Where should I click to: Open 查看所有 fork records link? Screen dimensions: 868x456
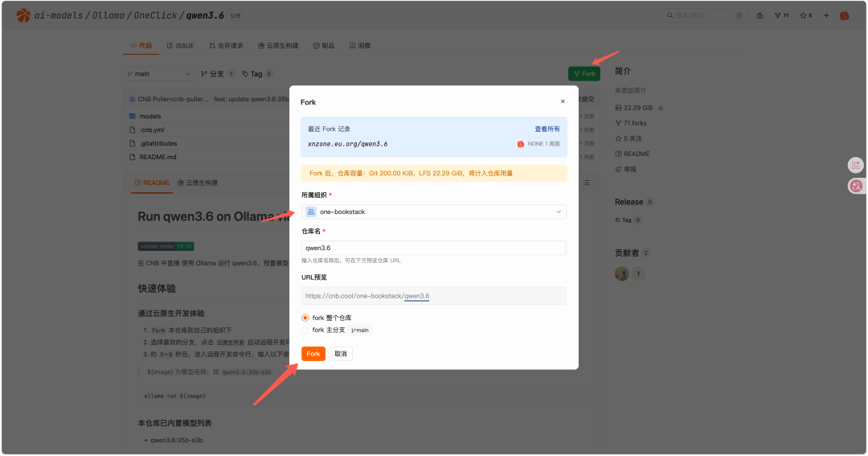547,129
